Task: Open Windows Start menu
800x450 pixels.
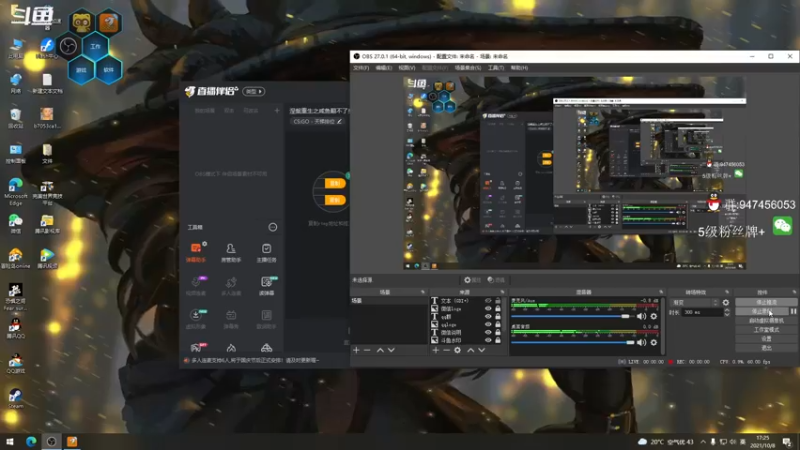Action: (x=9, y=441)
